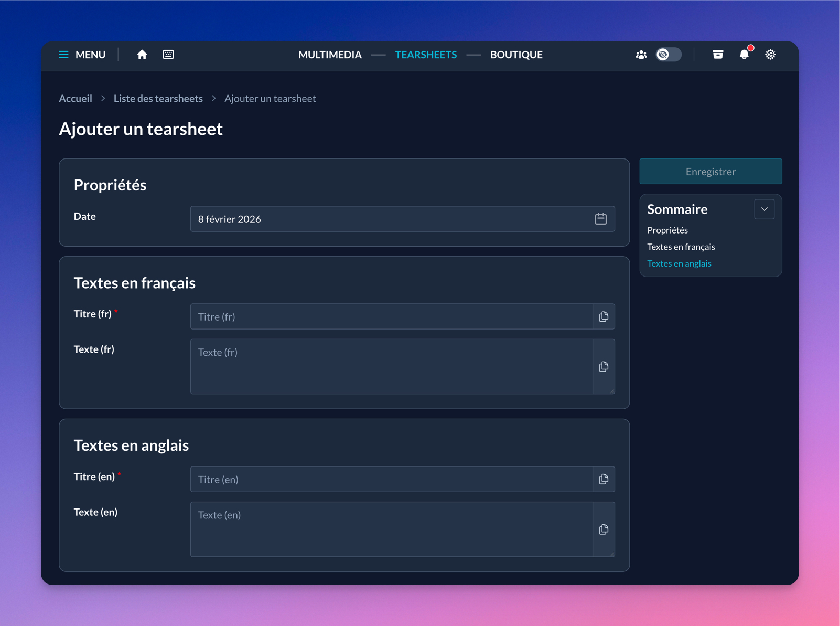840x626 pixels.
Task: Copy the Titre (fr) field
Action: pos(604,316)
